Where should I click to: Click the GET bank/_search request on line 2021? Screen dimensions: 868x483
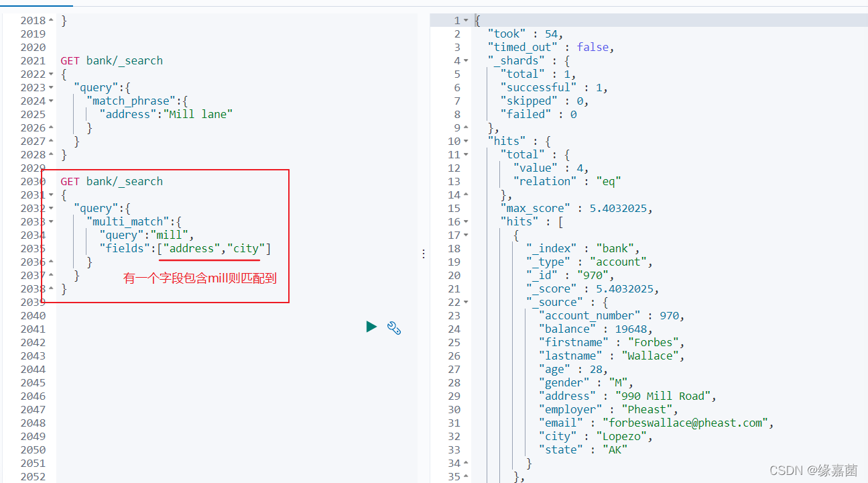[111, 60]
